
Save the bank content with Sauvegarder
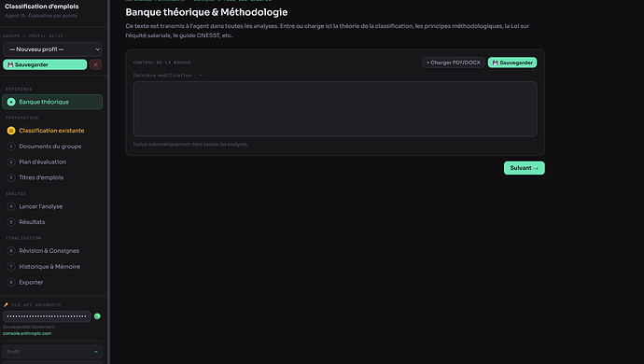(x=512, y=63)
